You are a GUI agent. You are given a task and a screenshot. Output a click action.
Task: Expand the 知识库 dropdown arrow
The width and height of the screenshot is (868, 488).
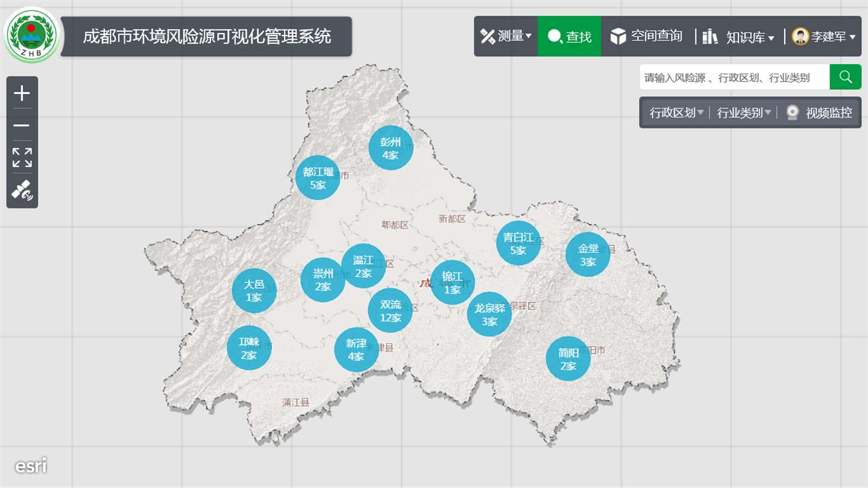[771, 38]
